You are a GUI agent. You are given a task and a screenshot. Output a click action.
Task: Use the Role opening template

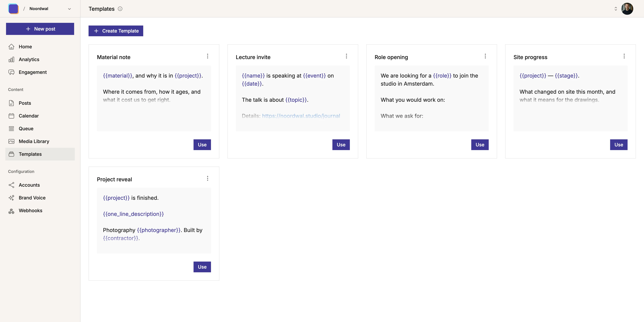(480, 145)
